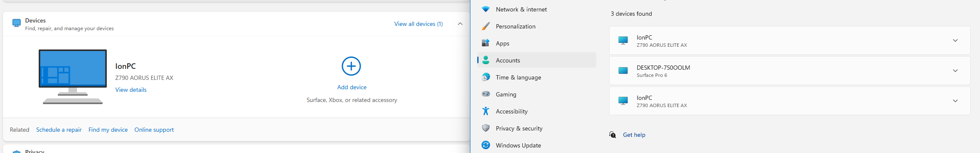Image resolution: width=980 pixels, height=153 pixels.
Task: Click the Windows Update refresh icon
Action: 485,145
